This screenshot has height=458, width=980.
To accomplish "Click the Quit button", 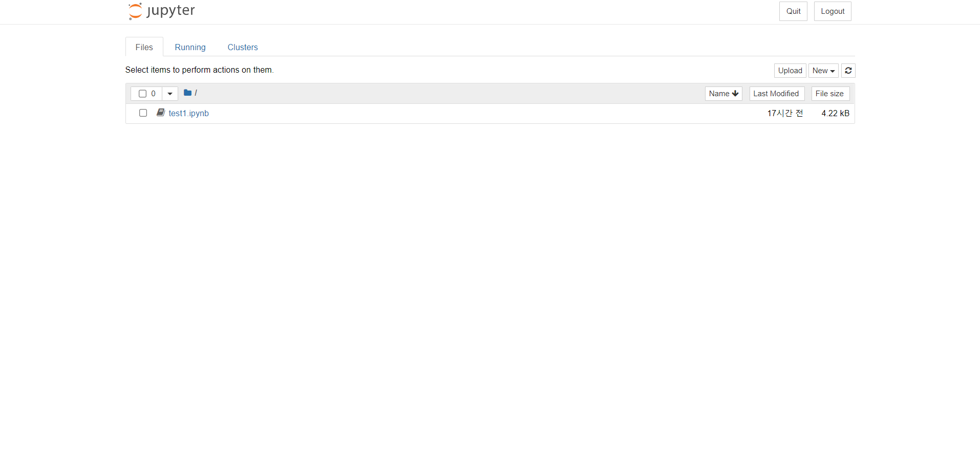I will coord(793,11).
